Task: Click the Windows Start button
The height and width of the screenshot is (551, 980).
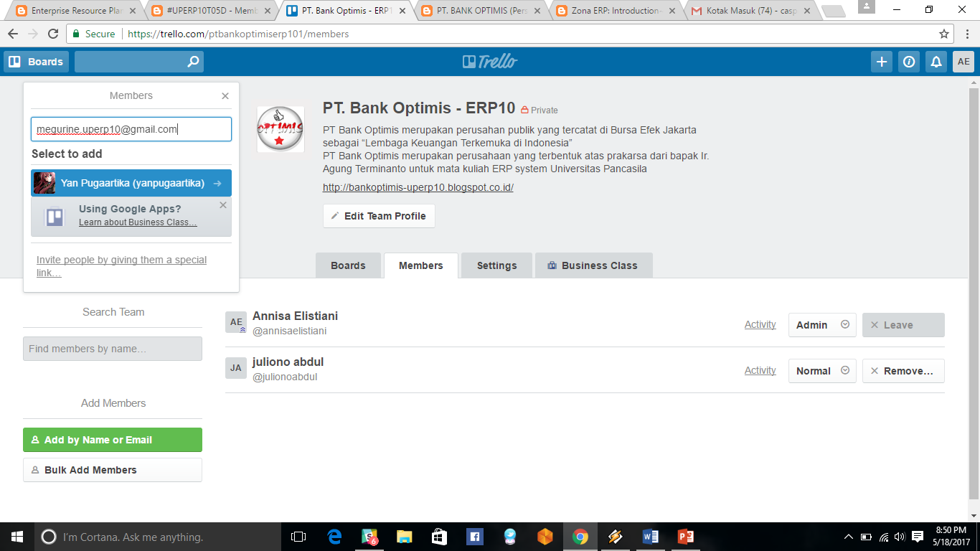Action: pyautogui.click(x=17, y=537)
